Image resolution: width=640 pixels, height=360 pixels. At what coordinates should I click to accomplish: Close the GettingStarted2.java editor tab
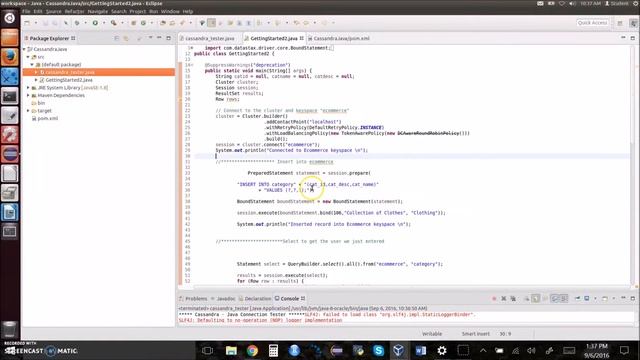pos(302,38)
